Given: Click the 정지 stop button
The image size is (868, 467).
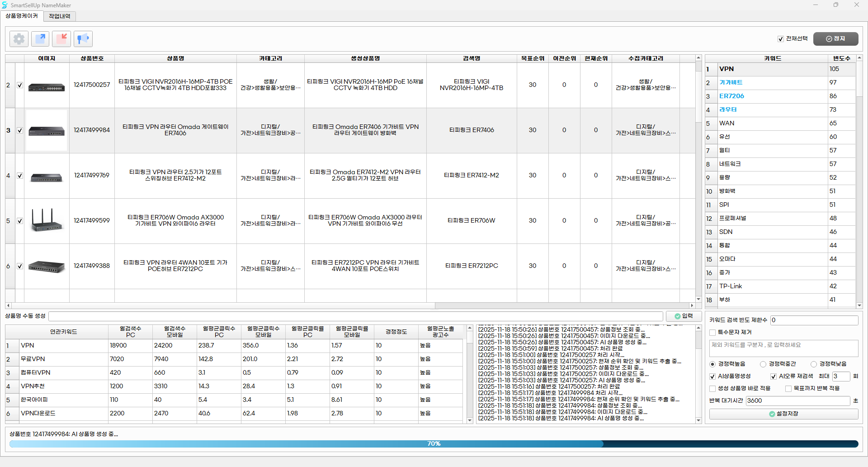Looking at the screenshot, I should pyautogui.click(x=835, y=39).
